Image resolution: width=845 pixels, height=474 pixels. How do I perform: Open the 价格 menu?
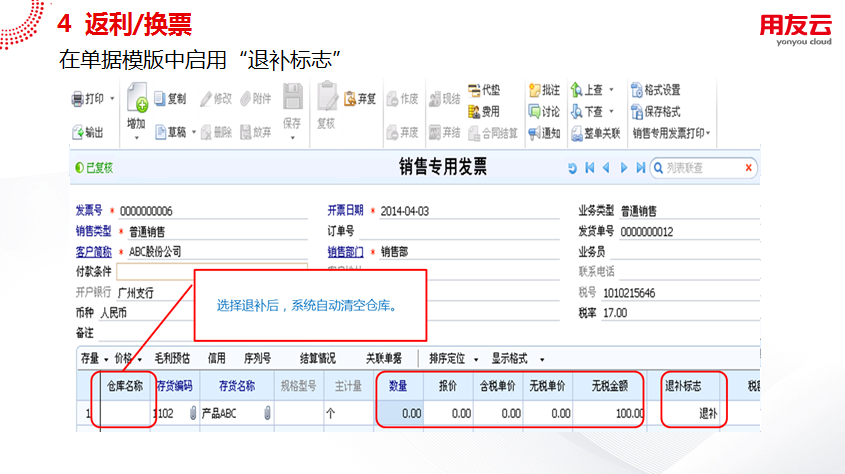128,359
